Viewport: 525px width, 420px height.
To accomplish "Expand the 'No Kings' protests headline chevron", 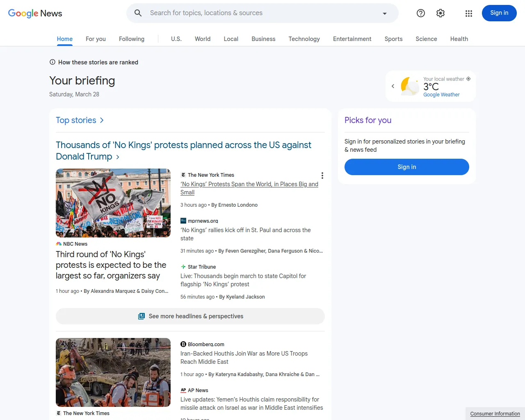I will click(118, 157).
